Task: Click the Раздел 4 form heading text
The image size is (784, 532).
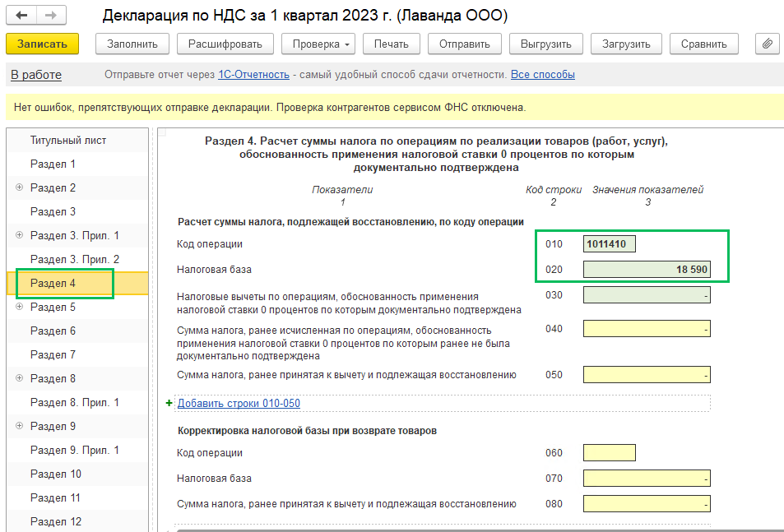Action: tap(437, 155)
